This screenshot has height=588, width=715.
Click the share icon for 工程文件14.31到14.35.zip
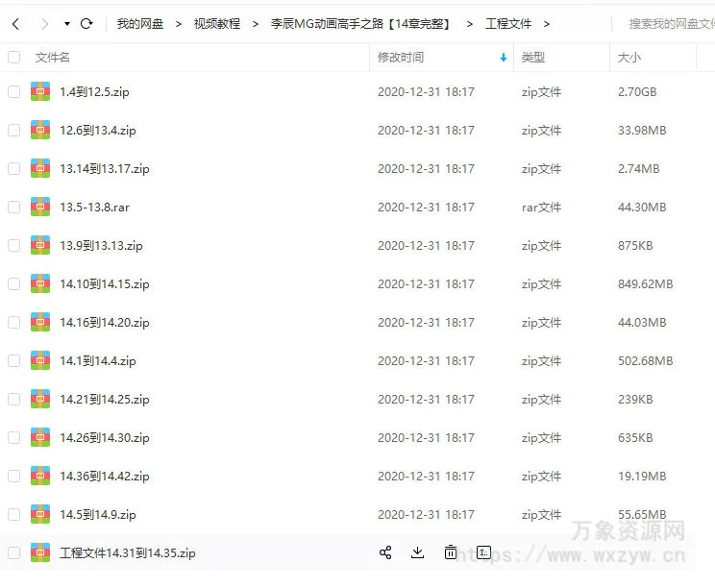coord(385,552)
